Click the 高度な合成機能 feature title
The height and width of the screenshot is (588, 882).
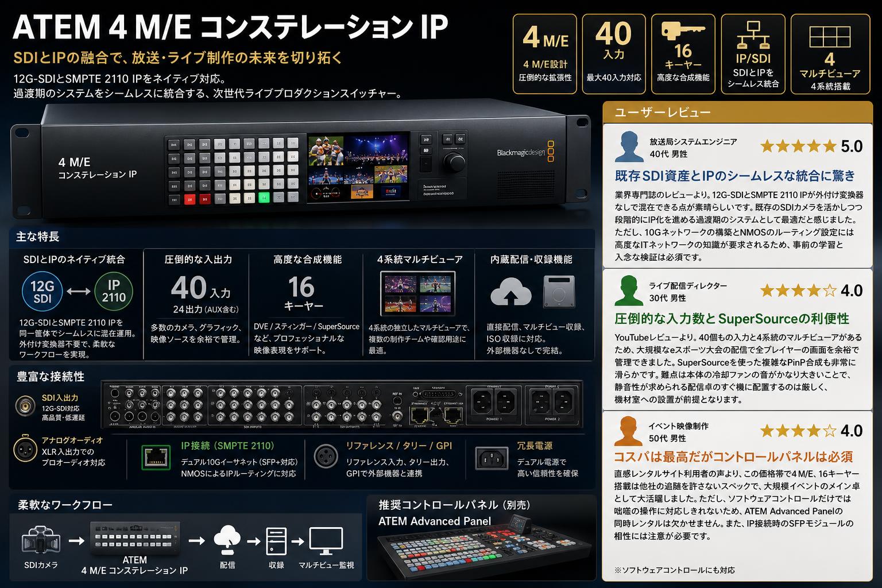click(308, 260)
